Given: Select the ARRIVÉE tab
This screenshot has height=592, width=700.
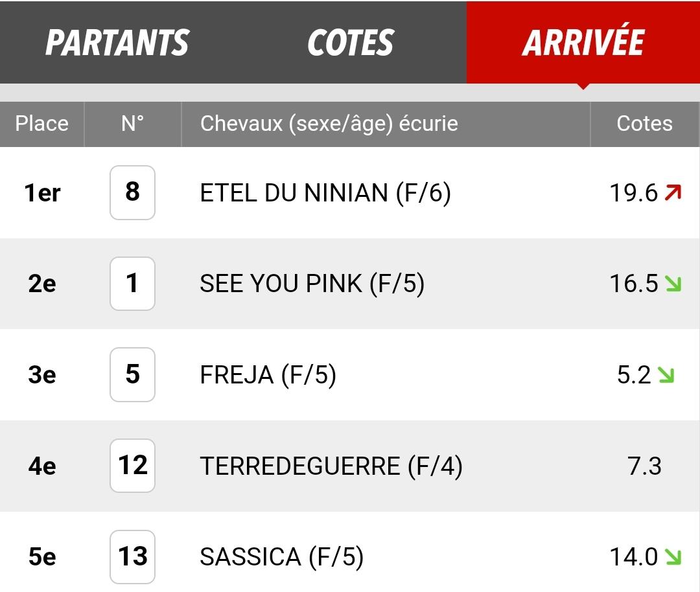Looking at the screenshot, I should pyautogui.click(x=583, y=42).
